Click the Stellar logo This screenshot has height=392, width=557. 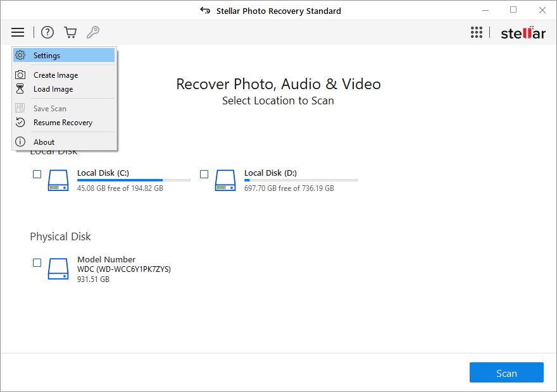pos(523,34)
